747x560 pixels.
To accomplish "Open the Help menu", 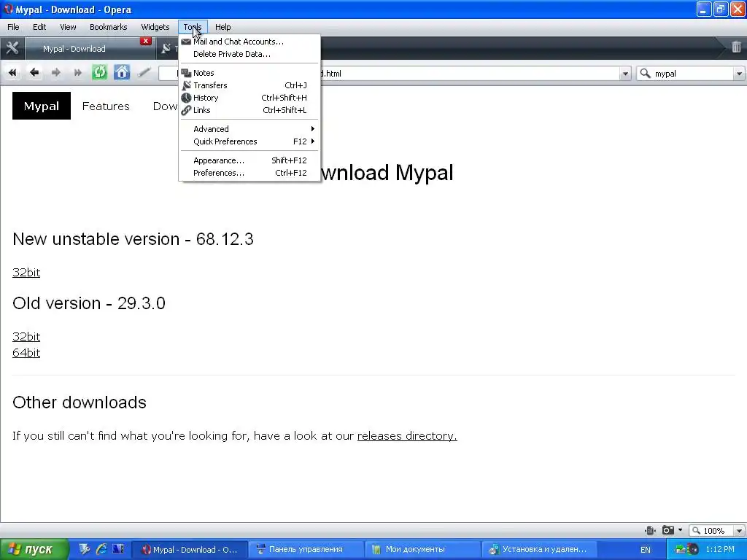I will click(223, 27).
